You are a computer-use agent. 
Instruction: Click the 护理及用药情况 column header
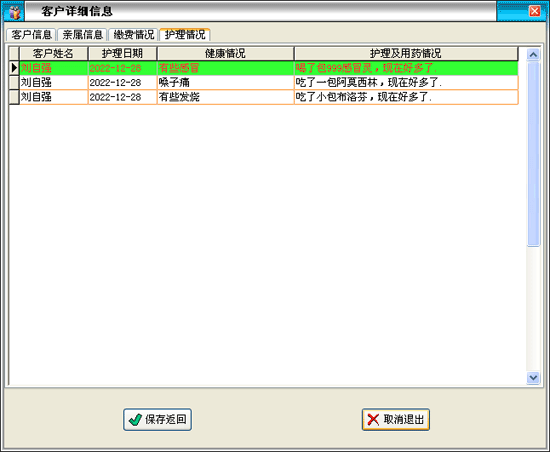coord(406,54)
